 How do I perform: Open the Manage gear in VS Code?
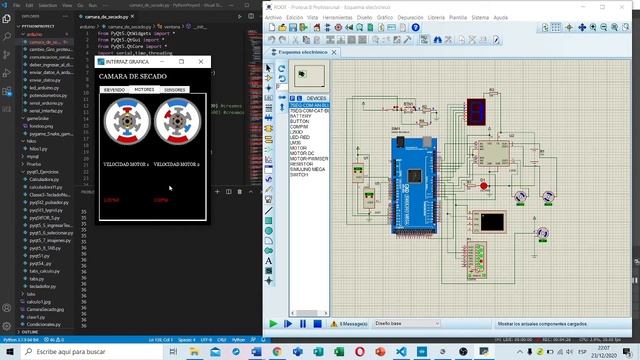(x=7, y=326)
